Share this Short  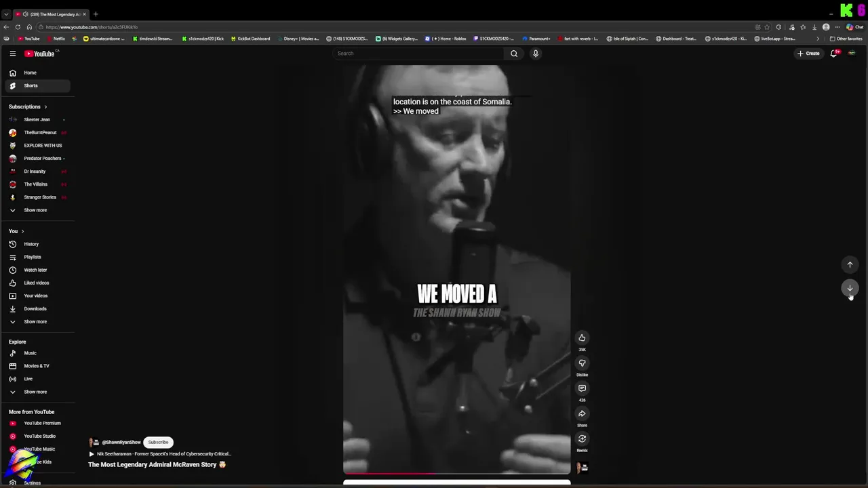coord(582,413)
